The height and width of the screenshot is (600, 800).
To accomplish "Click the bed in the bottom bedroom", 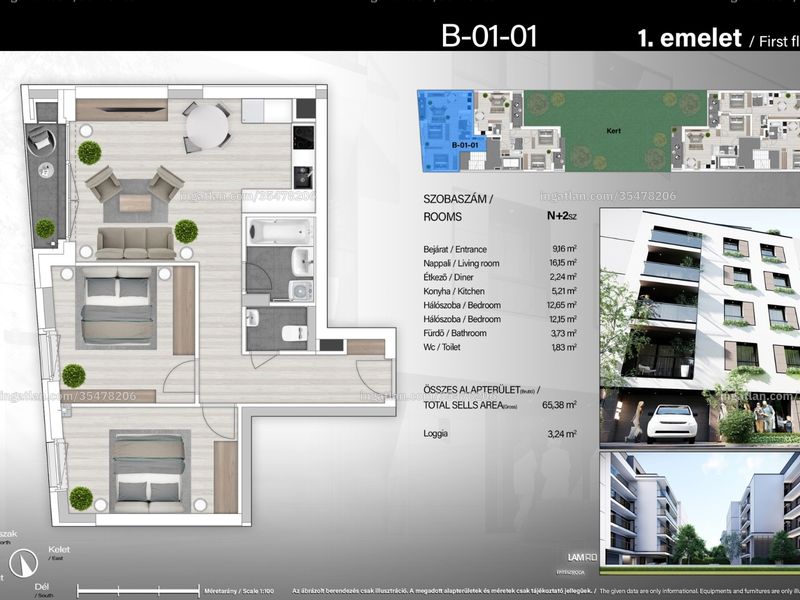I will coord(149,471).
